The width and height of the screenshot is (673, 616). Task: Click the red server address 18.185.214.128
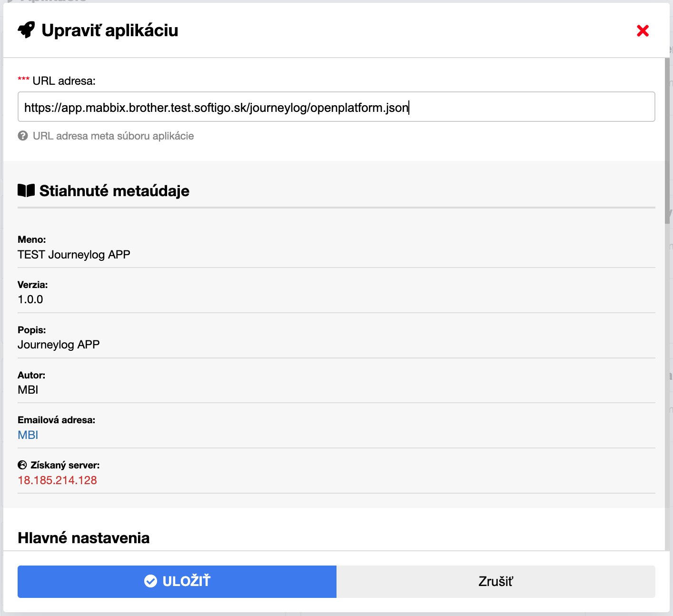click(57, 480)
